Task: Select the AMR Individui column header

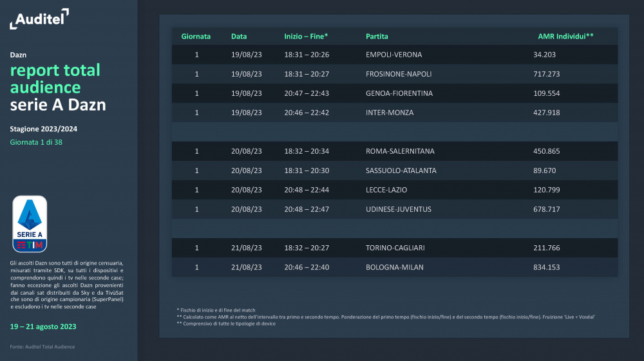Action: tap(565, 37)
